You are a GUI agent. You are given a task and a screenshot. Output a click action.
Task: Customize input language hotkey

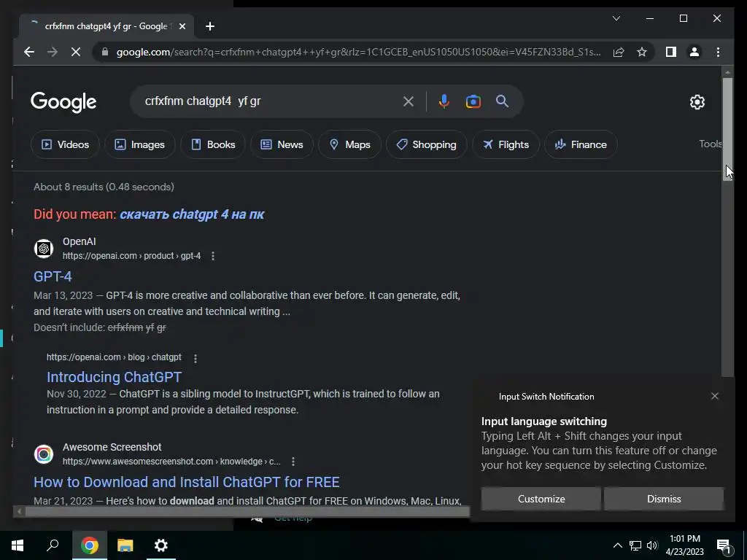541,499
